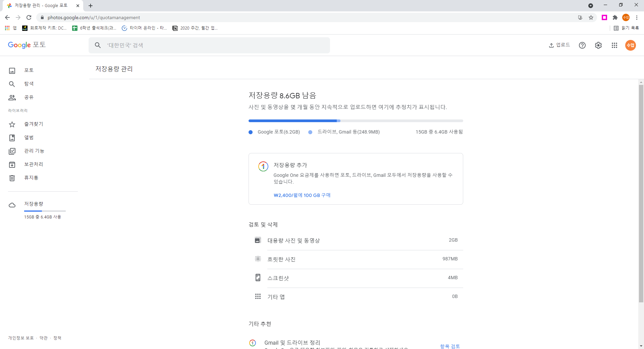
Task: Click the main storage usage progress bar
Action: coord(356,121)
